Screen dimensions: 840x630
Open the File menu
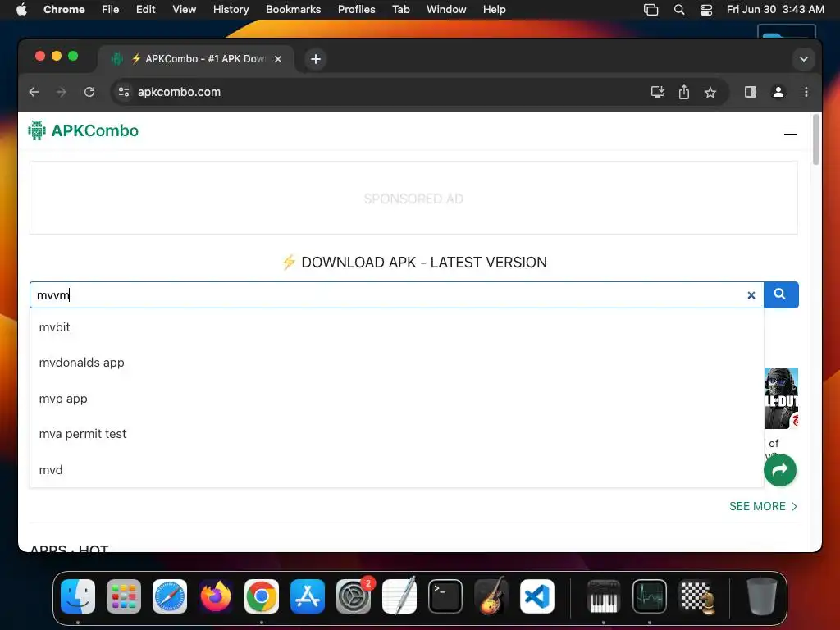pos(111,10)
